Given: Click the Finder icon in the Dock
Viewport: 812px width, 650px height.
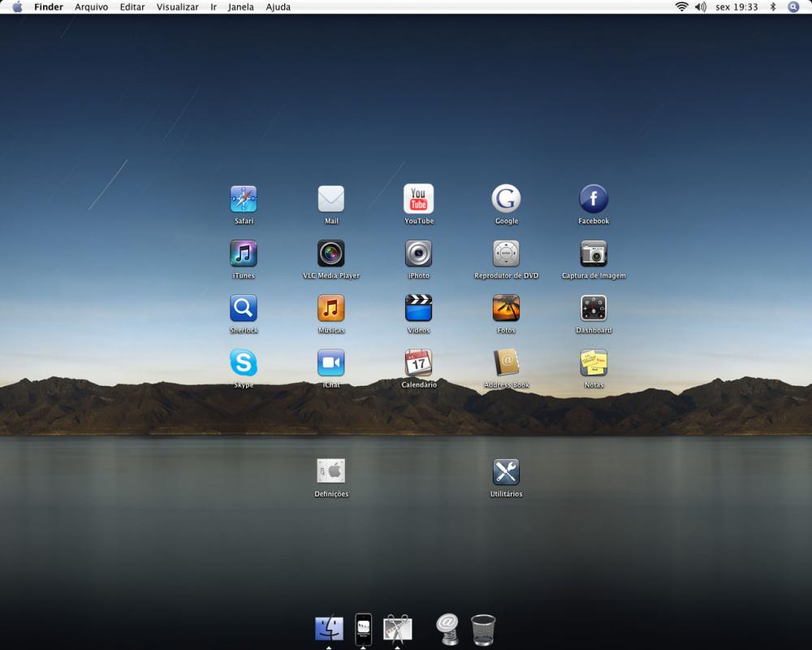Looking at the screenshot, I should (329, 628).
